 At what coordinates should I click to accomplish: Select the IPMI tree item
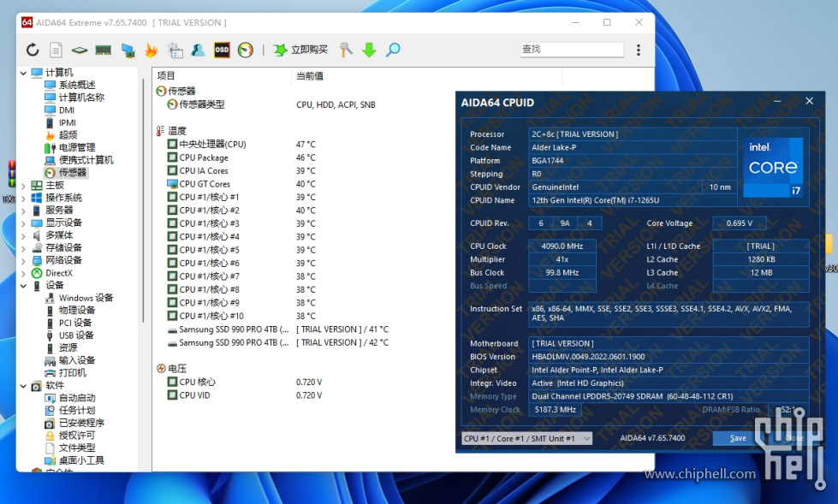tap(68, 122)
